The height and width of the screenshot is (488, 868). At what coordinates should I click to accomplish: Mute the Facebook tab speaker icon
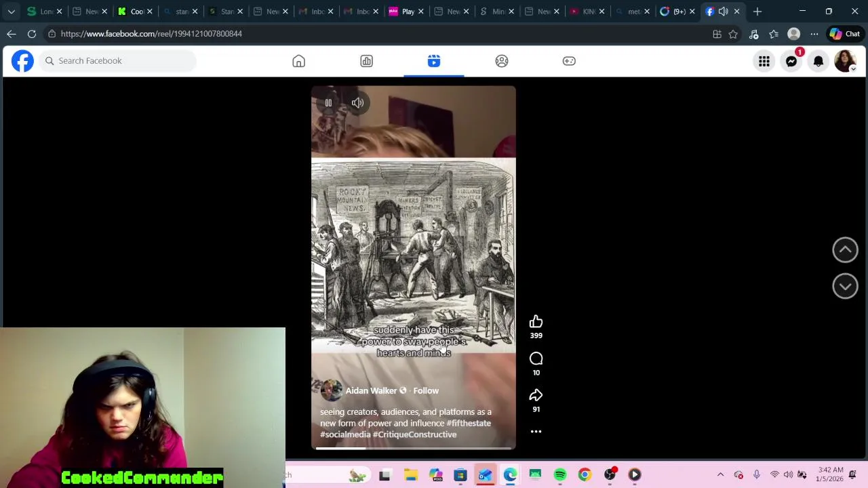[724, 12]
